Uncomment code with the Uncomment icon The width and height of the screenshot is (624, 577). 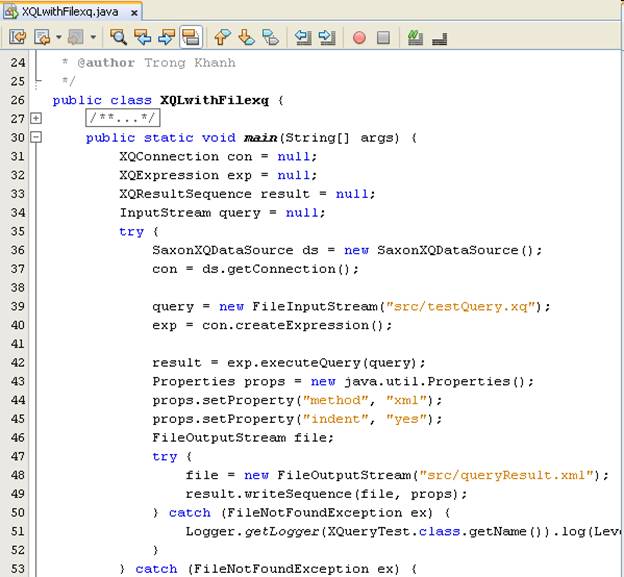440,38
